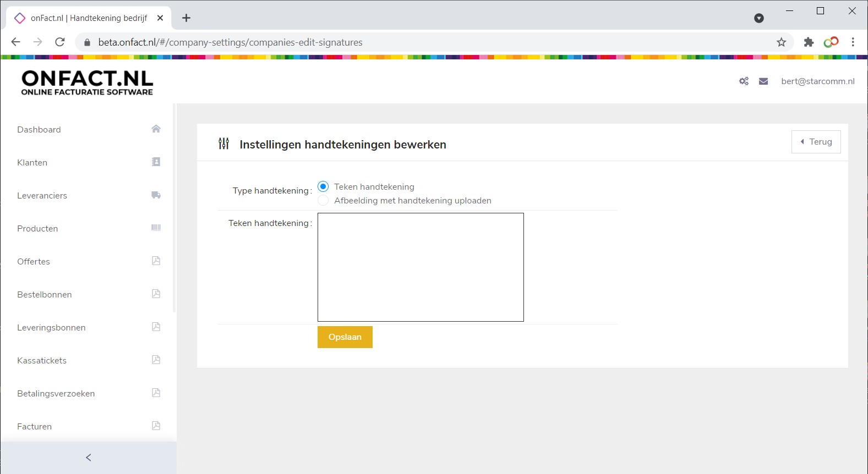Viewport: 868px width, 474px height.
Task: Open Betalingsverzoeken in the sidebar menu
Action: click(56, 394)
